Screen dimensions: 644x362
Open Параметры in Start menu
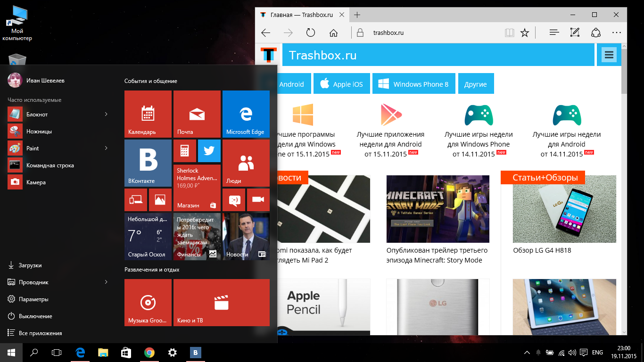[x=58, y=299]
